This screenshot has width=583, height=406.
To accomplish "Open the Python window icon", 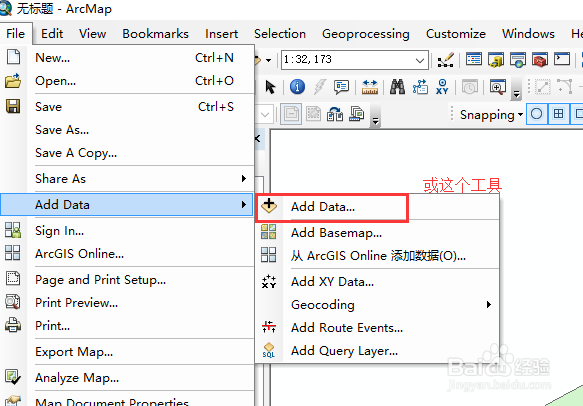I will pyautogui.click(x=562, y=59).
